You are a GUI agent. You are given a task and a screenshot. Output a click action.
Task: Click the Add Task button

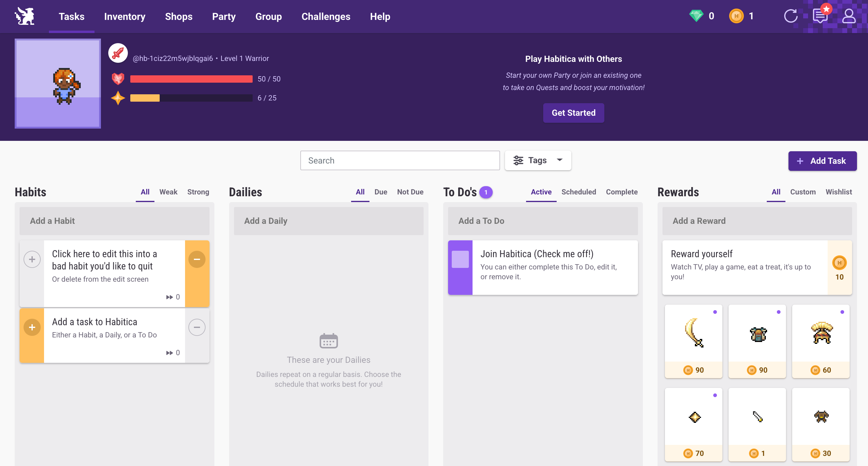822,161
